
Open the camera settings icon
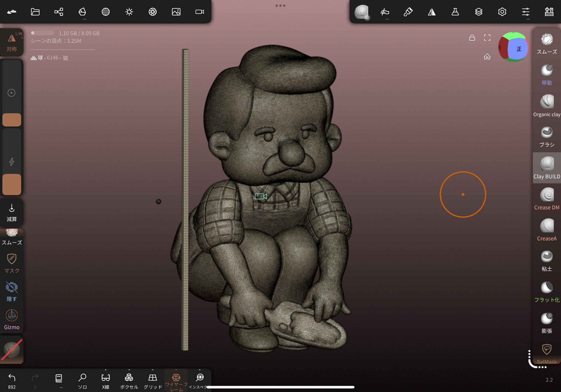(x=199, y=12)
